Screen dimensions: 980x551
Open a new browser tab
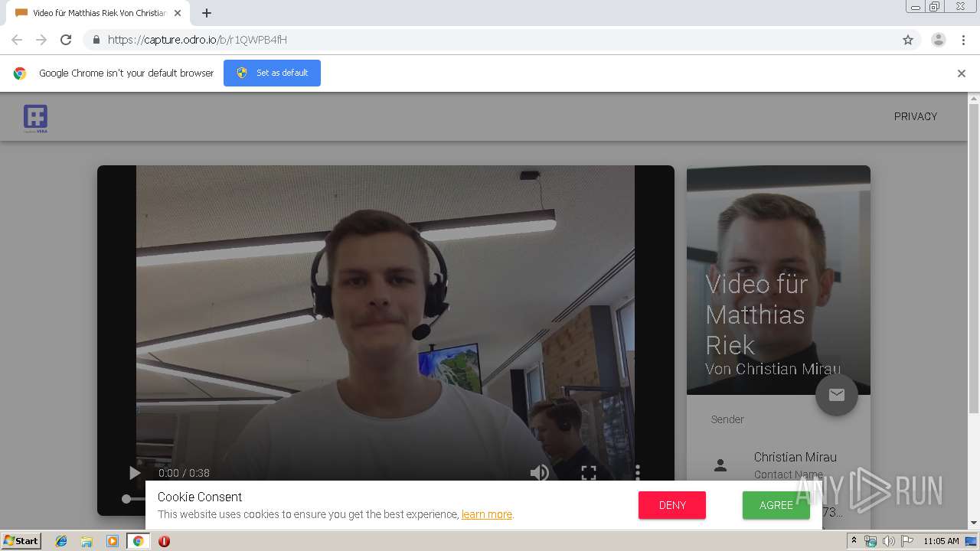pyautogui.click(x=207, y=13)
